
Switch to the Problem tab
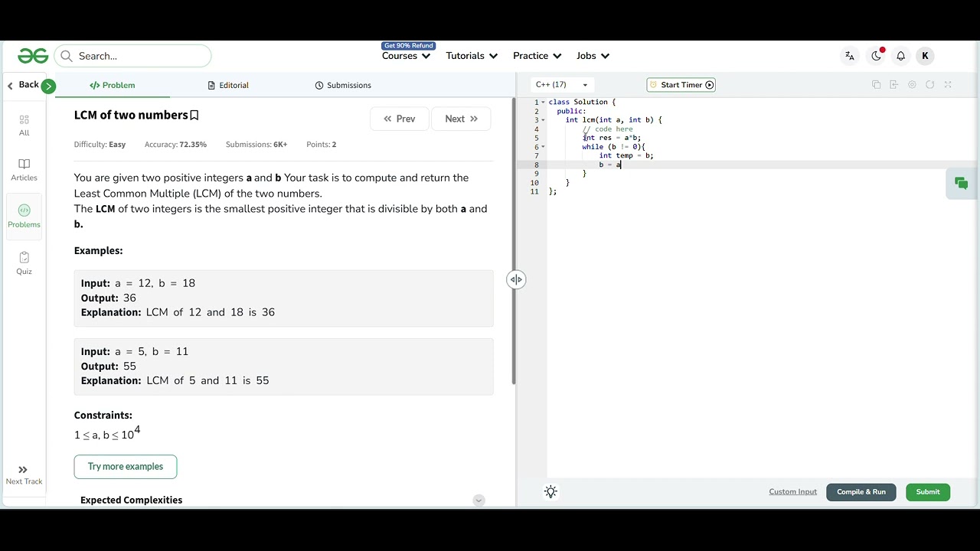click(113, 85)
